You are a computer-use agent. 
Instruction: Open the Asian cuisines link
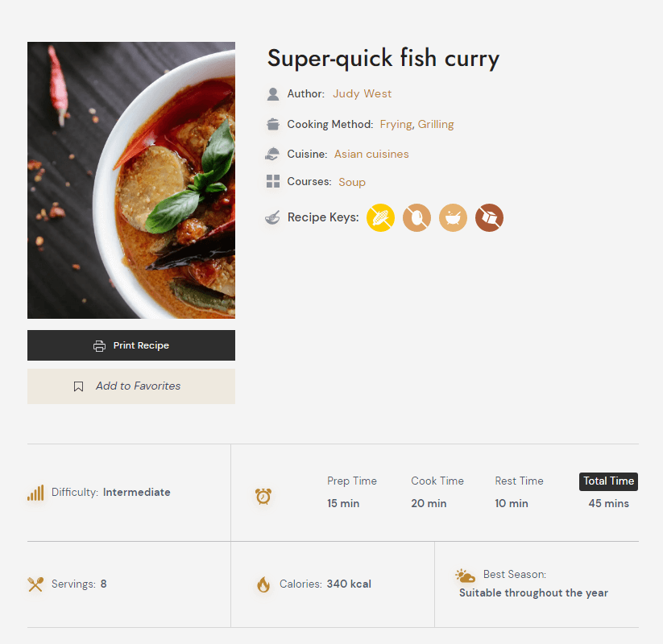tap(371, 155)
